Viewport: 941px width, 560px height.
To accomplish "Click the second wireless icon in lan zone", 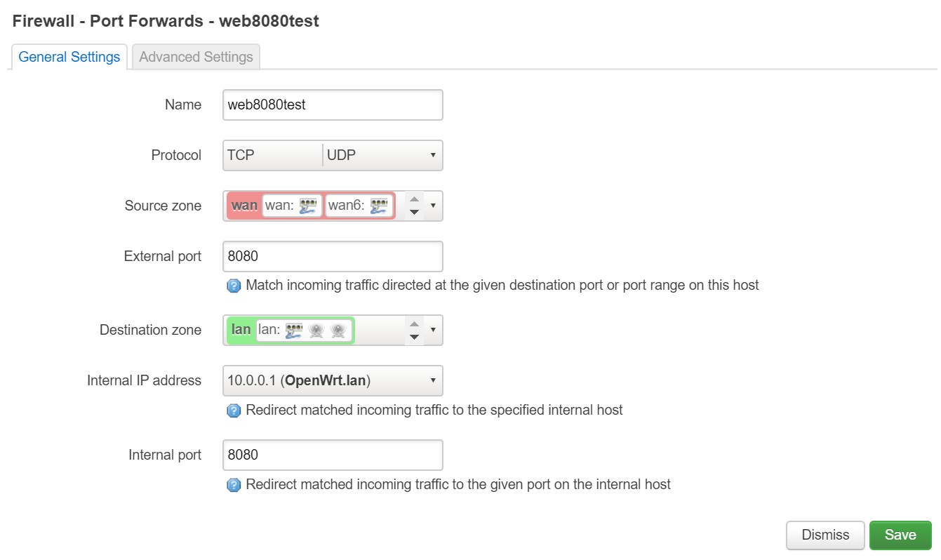I will [x=339, y=330].
